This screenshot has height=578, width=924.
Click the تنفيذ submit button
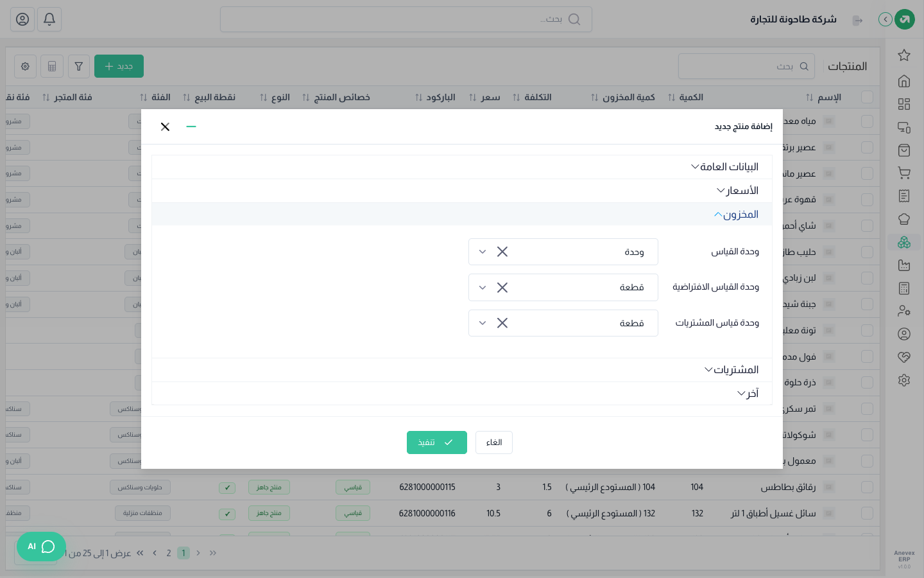(437, 442)
